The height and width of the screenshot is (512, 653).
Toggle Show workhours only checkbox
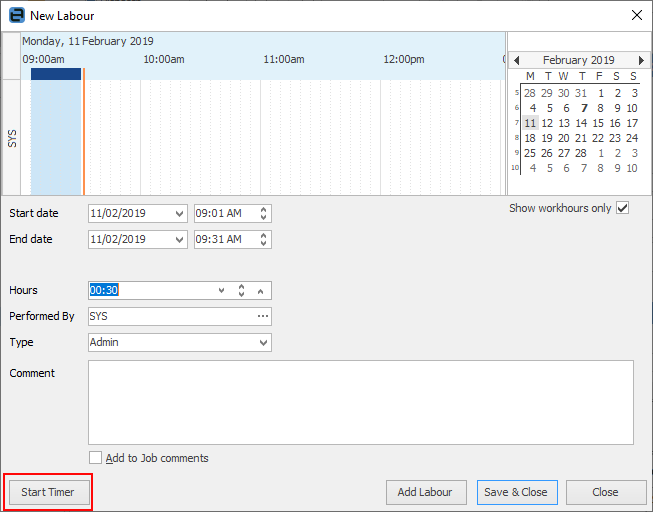tap(623, 208)
